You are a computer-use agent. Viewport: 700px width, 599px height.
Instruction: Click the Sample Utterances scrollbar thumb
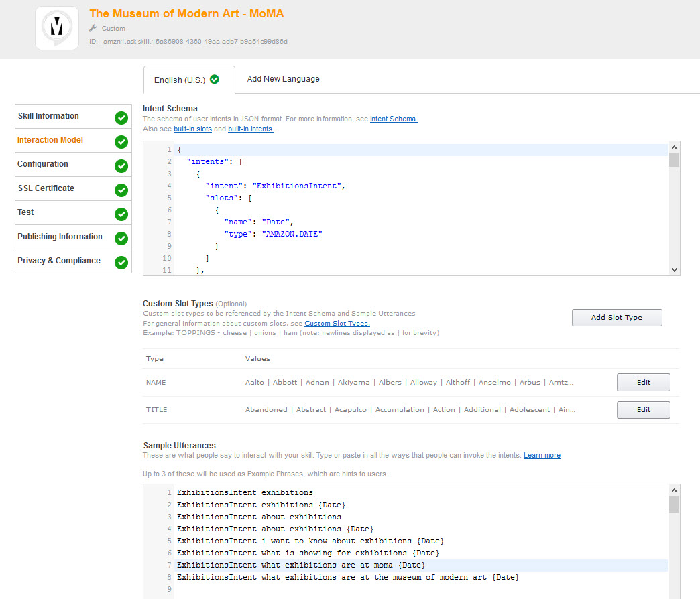[674, 505]
